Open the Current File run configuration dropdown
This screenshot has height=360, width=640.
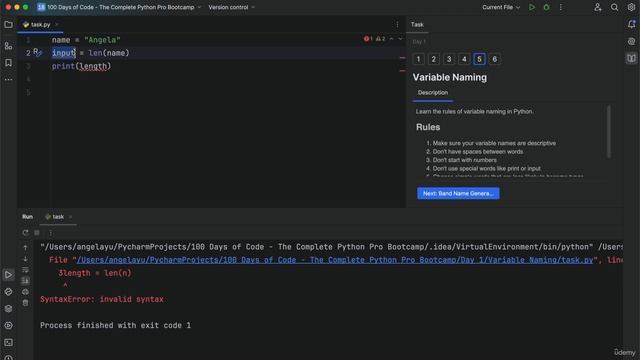pos(501,7)
